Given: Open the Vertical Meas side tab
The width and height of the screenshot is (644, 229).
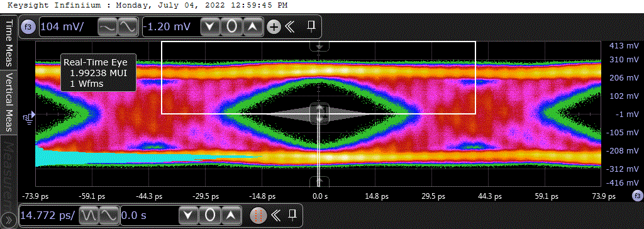Looking at the screenshot, I should click(9, 102).
